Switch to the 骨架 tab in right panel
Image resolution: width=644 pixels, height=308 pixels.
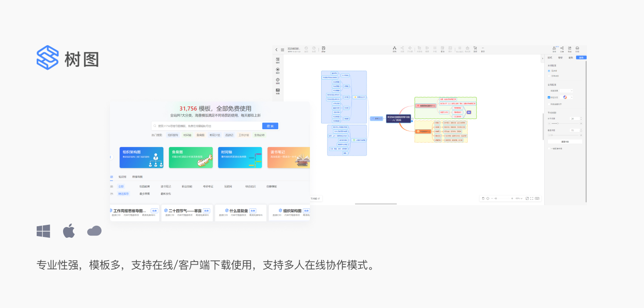[x=560, y=58]
